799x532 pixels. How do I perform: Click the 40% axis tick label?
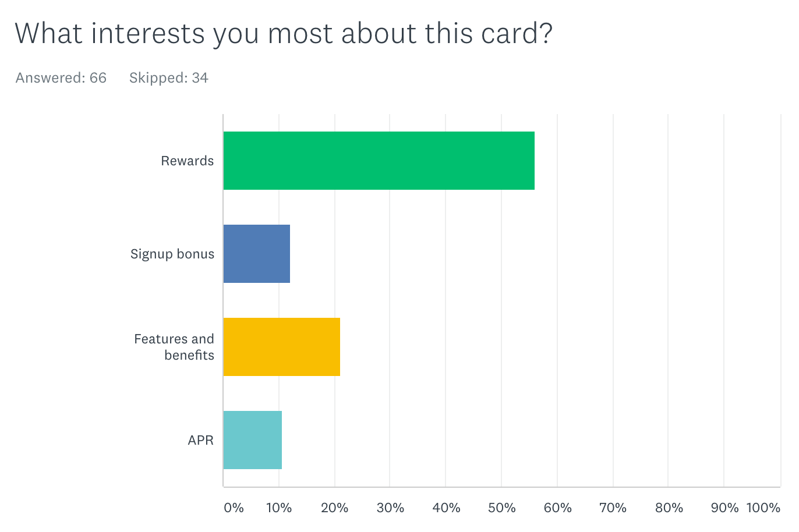446,508
